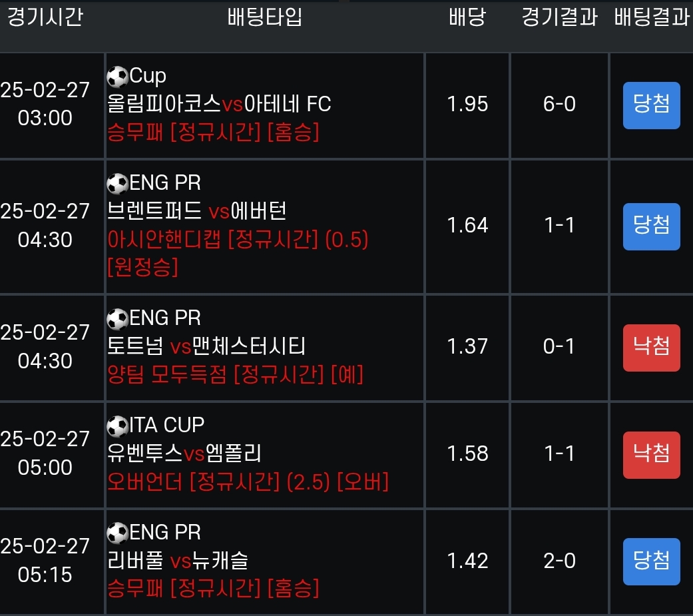The image size is (693, 616).
Task: Click the soccer ball icon beside ITA CUP
Action: [118, 425]
